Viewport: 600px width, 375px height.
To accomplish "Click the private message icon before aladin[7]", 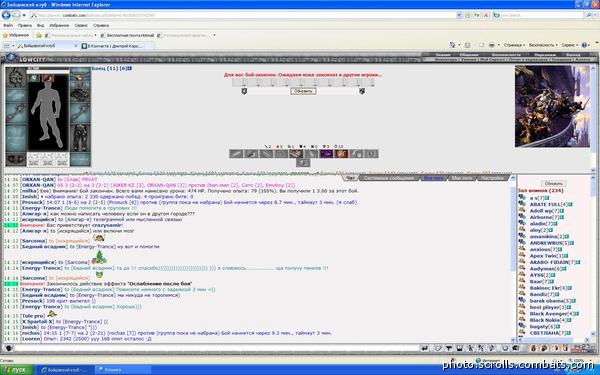I will click(x=522, y=223).
